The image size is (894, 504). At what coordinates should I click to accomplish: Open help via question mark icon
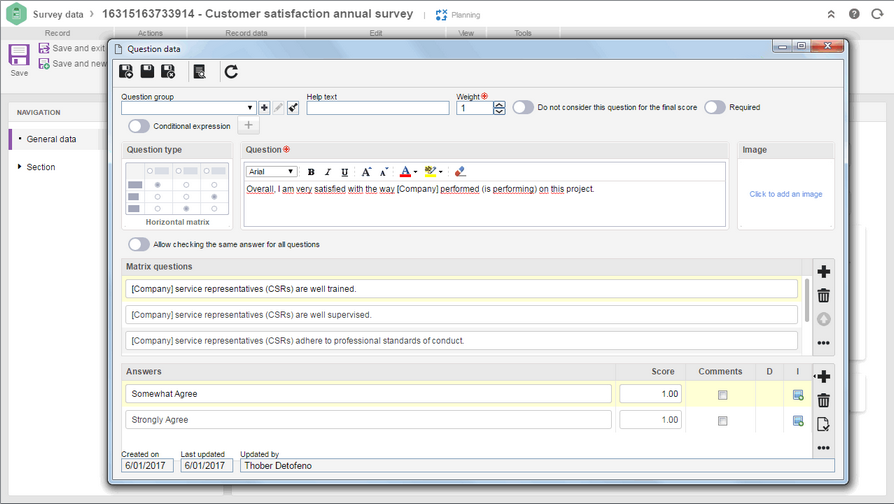coord(854,14)
